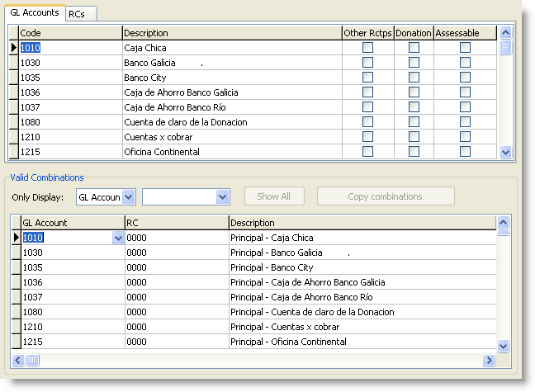Open GL Account 1010 cell dropdown arrow
This screenshot has height=392, width=535.
pos(118,238)
